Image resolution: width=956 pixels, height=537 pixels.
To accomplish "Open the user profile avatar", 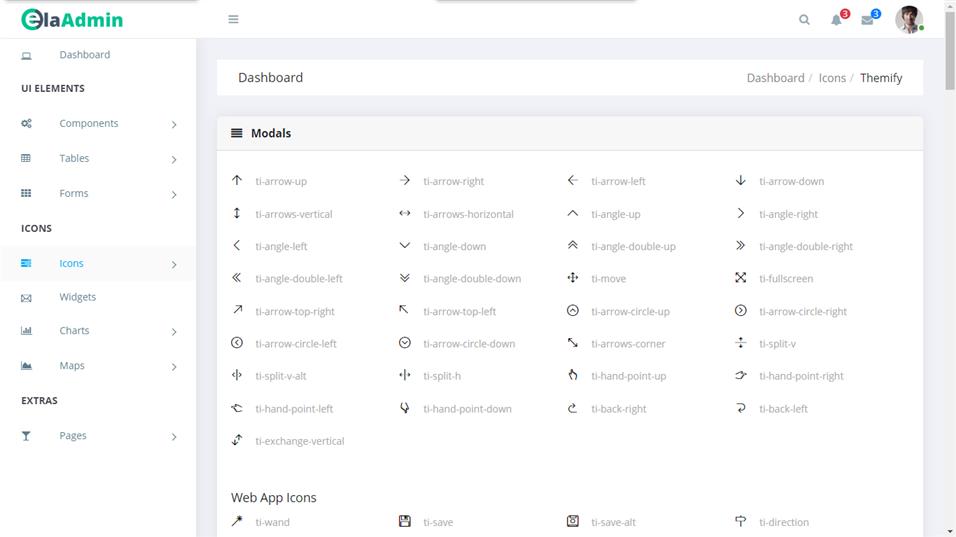I will [908, 20].
